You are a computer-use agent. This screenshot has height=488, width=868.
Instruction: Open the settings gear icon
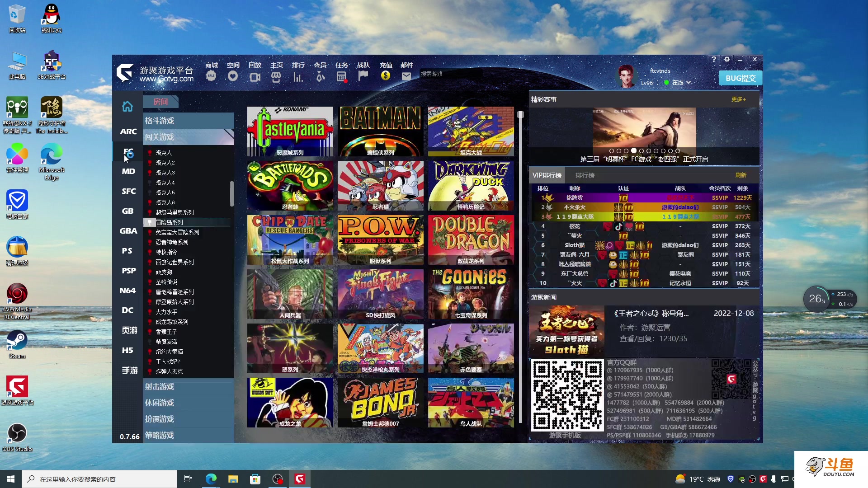coord(727,59)
